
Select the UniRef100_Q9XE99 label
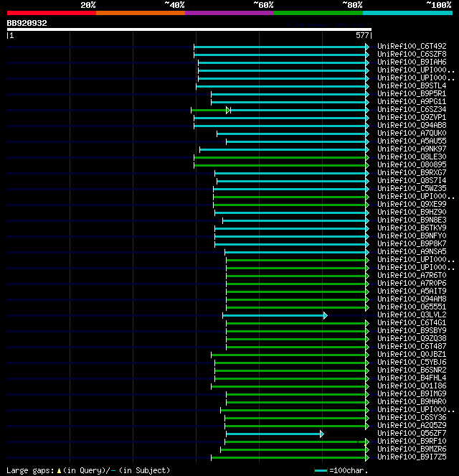(x=412, y=204)
